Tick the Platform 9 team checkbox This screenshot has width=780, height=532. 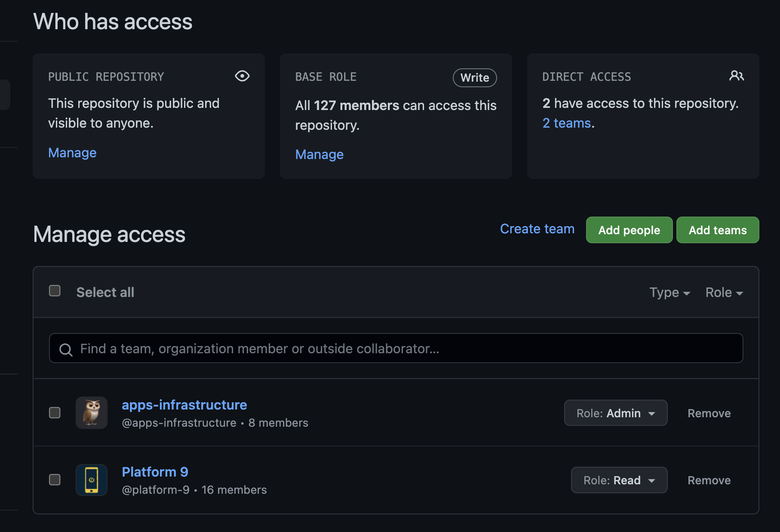click(x=55, y=480)
